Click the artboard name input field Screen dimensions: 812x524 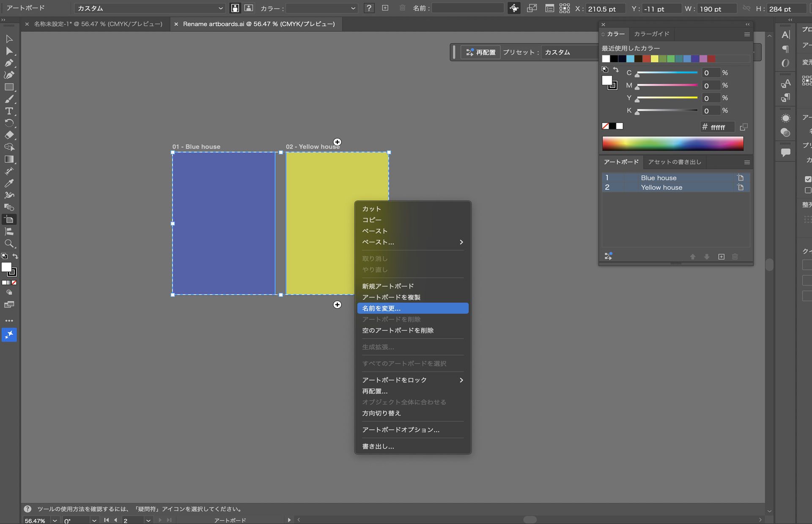[468, 8]
